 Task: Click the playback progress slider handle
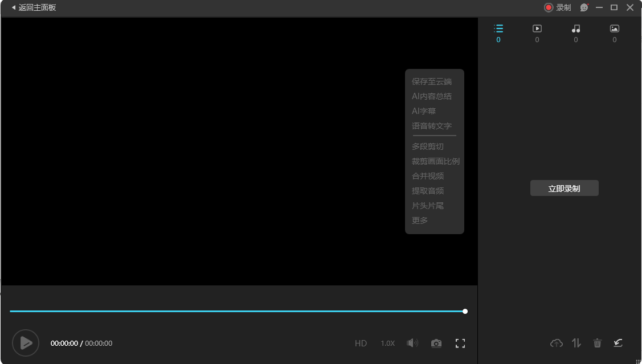click(465, 311)
